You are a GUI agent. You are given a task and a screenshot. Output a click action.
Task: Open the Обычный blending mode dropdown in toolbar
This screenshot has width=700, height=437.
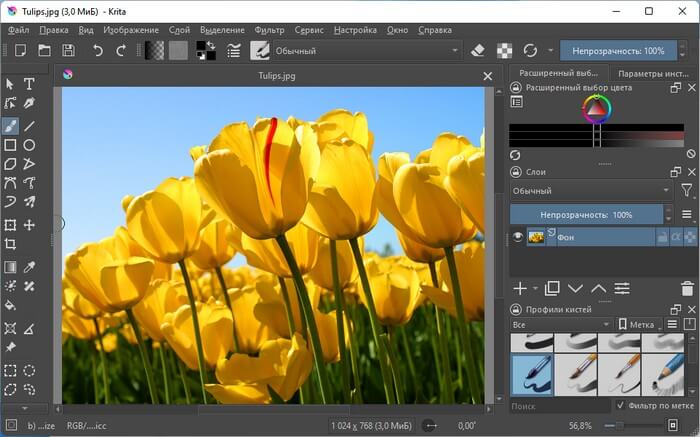[367, 50]
